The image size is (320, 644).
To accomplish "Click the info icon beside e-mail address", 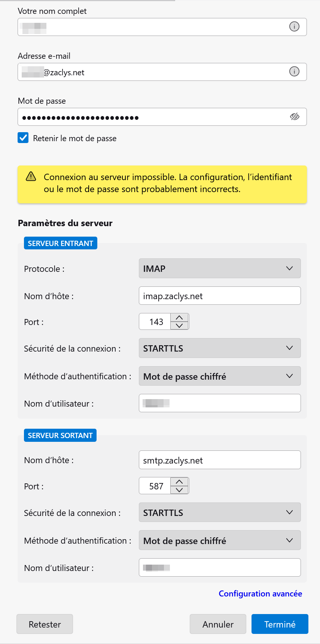I will coord(295,72).
